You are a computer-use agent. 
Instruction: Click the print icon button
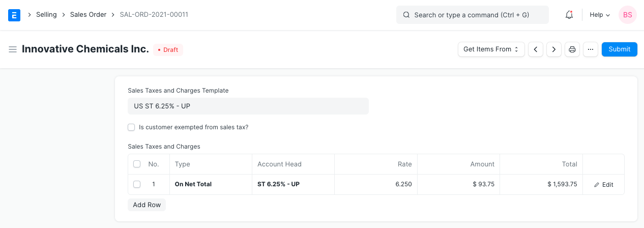[x=572, y=49]
